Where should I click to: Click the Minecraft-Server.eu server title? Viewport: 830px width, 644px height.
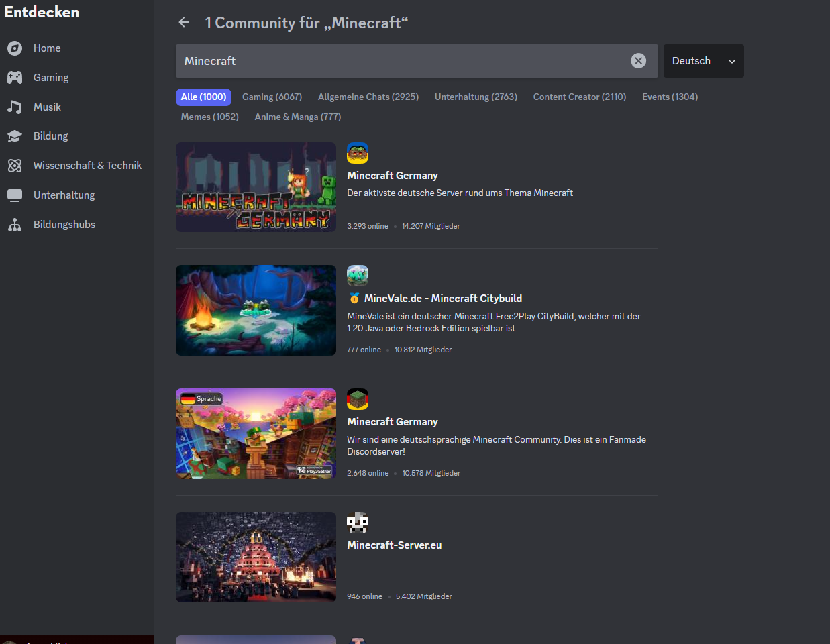[394, 545]
